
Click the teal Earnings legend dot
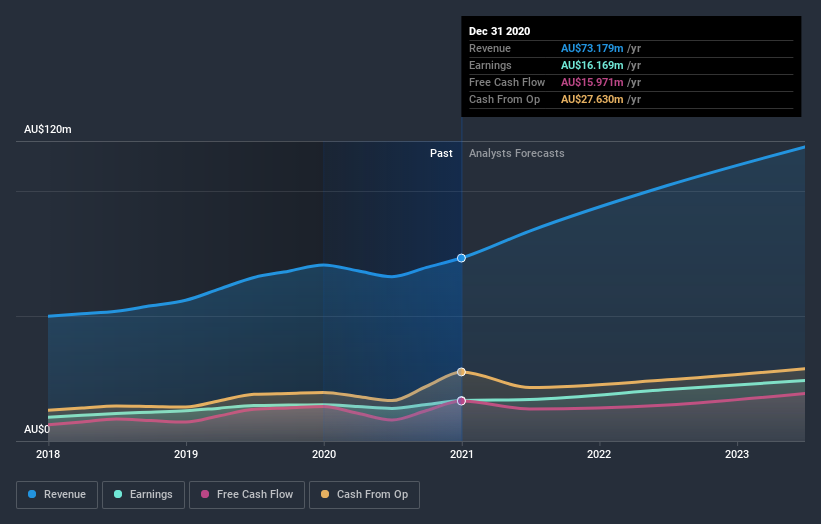[118, 494]
